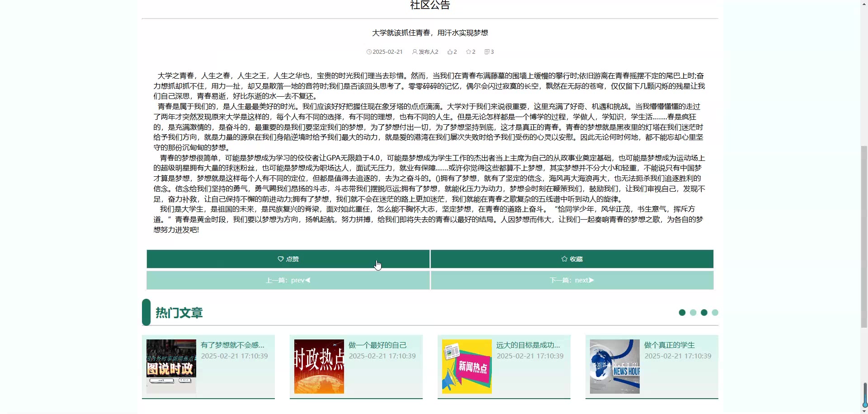Select the third carousel dot beside 热门文章
Viewport: 868px width, 414px height.
click(704, 313)
